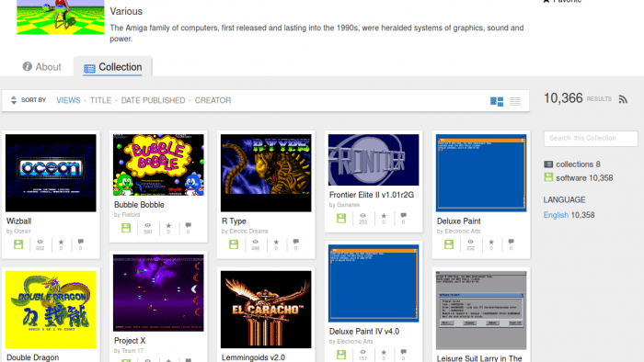Click the views eye icon on R Type card
The width and height of the screenshot is (644, 362).
click(255, 242)
